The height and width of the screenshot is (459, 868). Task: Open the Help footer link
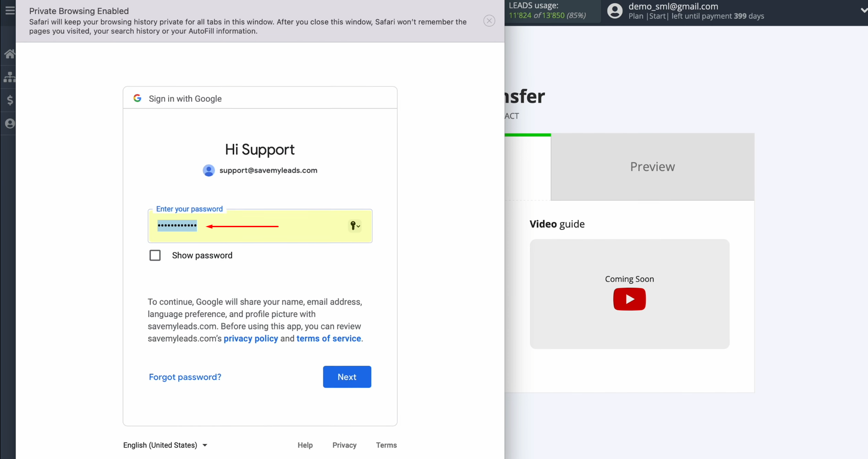pyautogui.click(x=305, y=445)
